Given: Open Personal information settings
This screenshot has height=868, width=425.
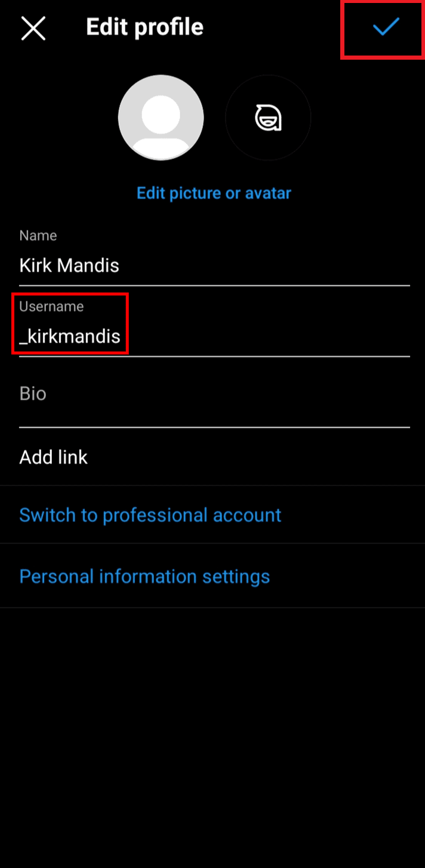Looking at the screenshot, I should (x=213, y=576).
